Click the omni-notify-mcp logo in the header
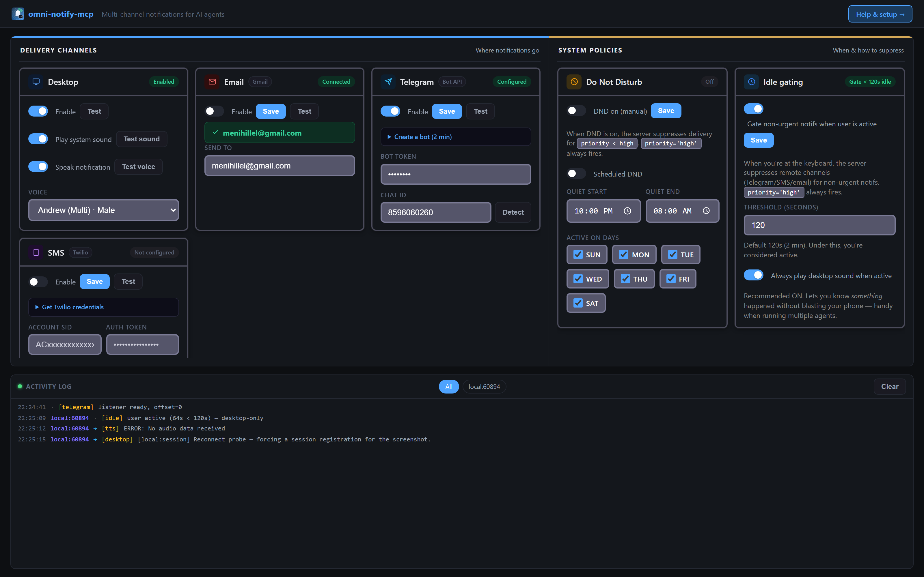Viewport: 924px width, 577px height. [x=18, y=14]
